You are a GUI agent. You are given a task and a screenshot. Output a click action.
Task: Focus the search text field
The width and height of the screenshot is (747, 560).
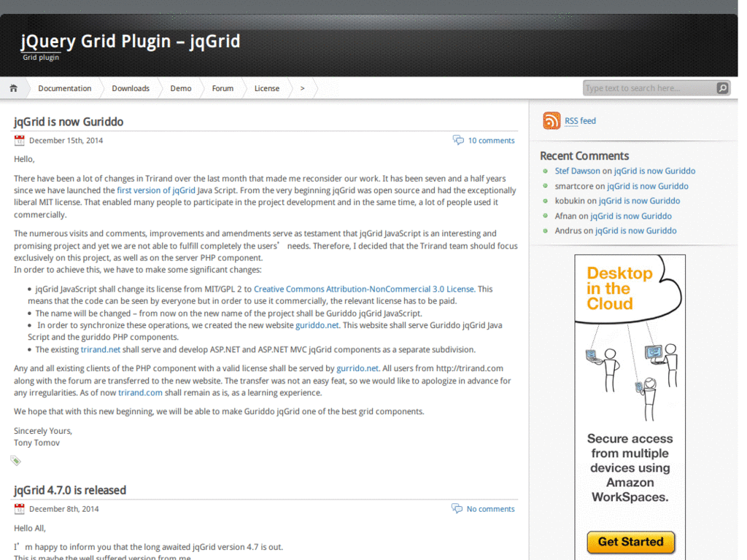pos(650,88)
